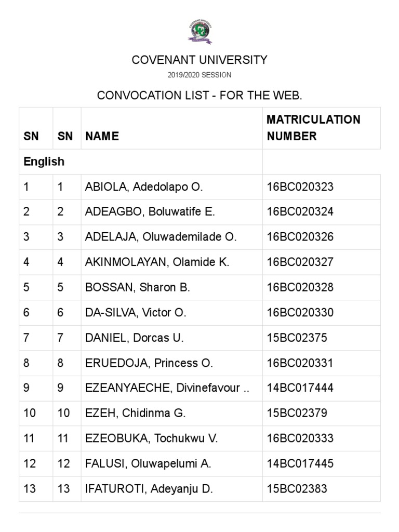The image size is (399, 532).
Task: Select the name ADEAGBO, Boluwatife E.
Action: 150,212
